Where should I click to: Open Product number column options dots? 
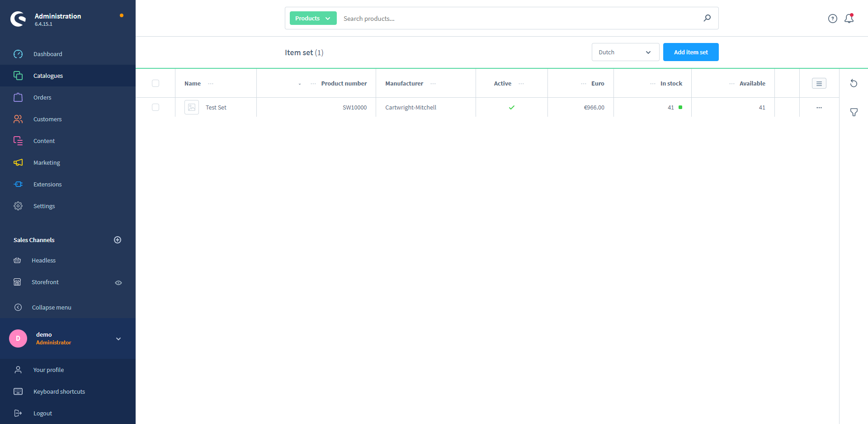pyautogui.click(x=313, y=84)
